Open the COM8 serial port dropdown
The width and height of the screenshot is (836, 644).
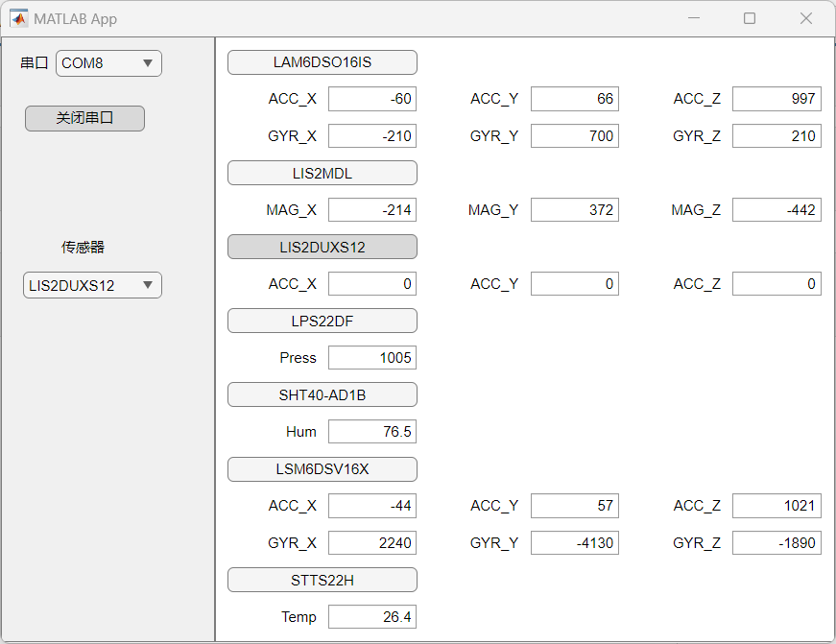pyautogui.click(x=108, y=63)
